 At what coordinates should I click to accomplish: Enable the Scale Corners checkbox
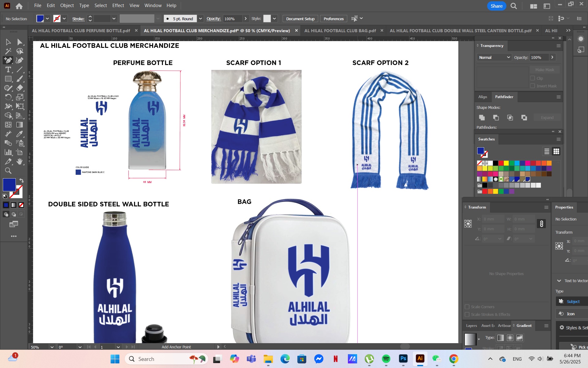pos(467,307)
